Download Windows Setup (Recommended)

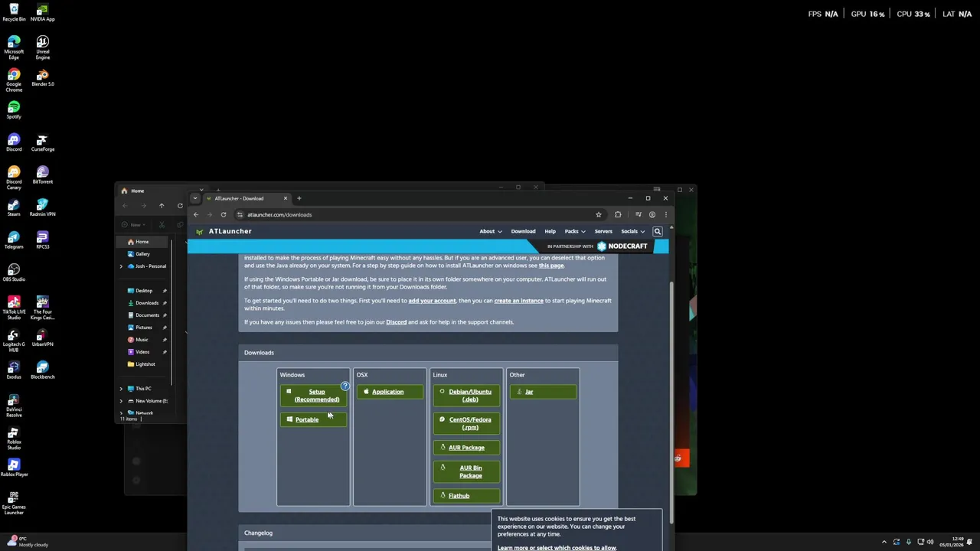pyautogui.click(x=313, y=396)
